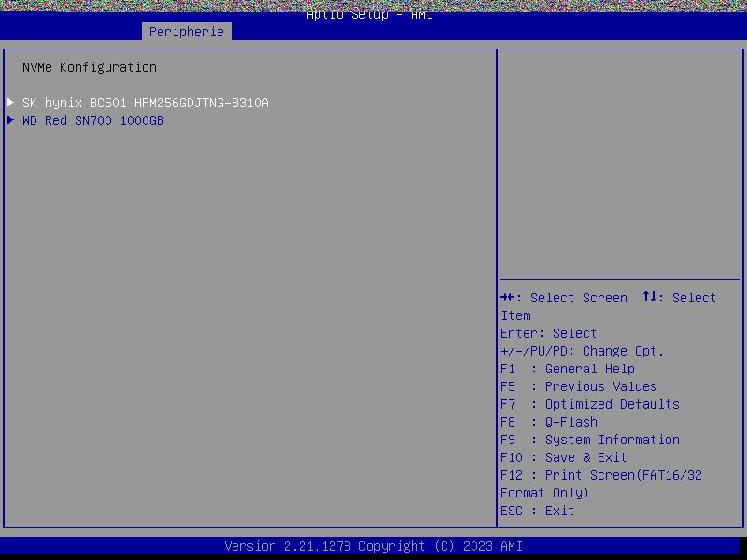
Task: Click the F1 General Help hint
Action: (568, 369)
